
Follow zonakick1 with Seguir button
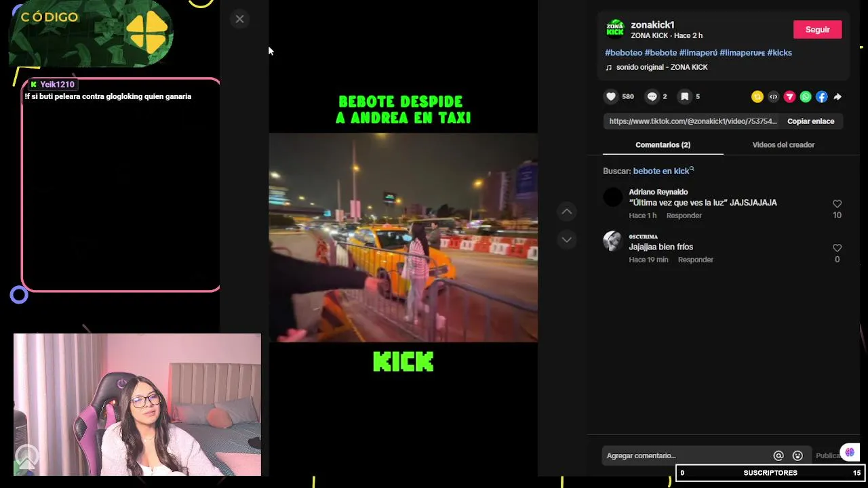817,29
